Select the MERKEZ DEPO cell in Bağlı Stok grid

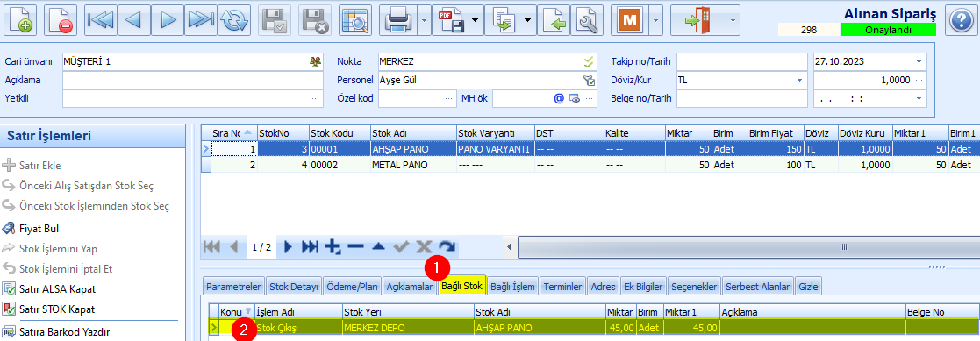(x=407, y=327)
